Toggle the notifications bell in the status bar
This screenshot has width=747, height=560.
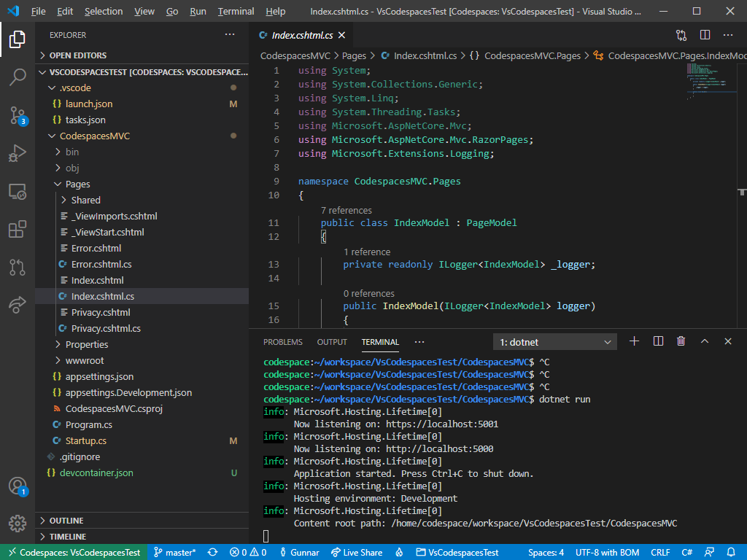734,552
